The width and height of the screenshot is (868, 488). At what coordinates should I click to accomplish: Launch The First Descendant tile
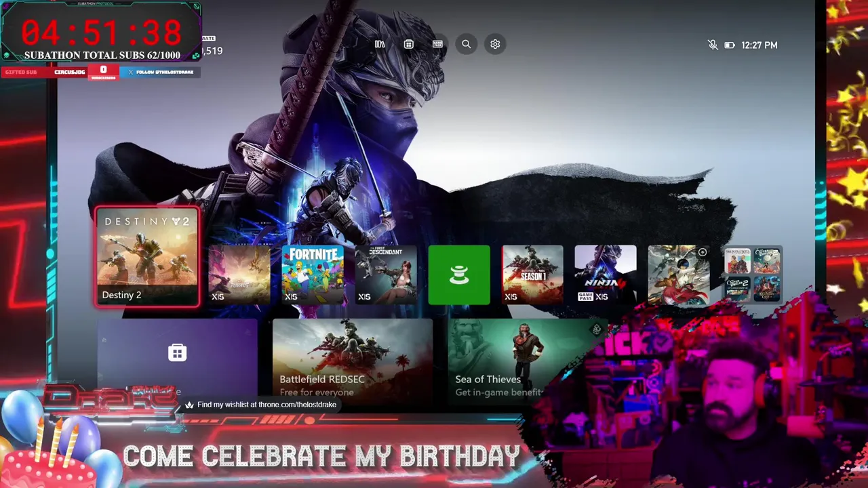[386, 274]
